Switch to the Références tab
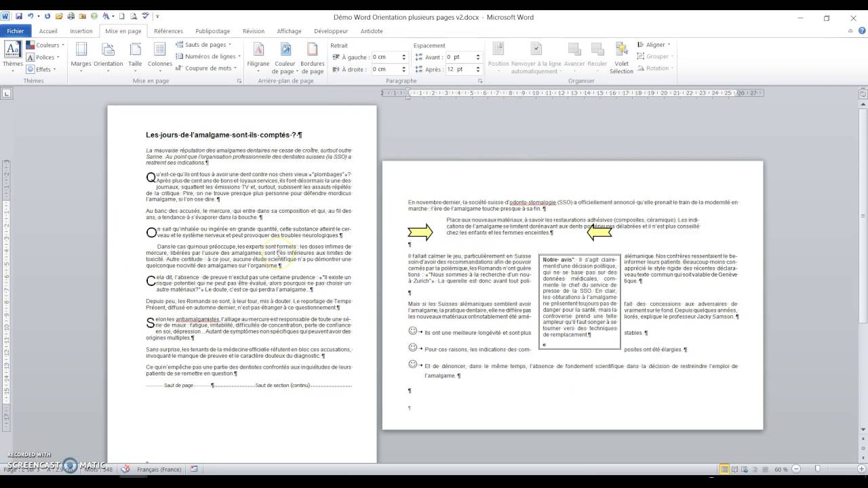Image resolution: width=868 pixels, height=488 pixels. click(x=168, y=30)
